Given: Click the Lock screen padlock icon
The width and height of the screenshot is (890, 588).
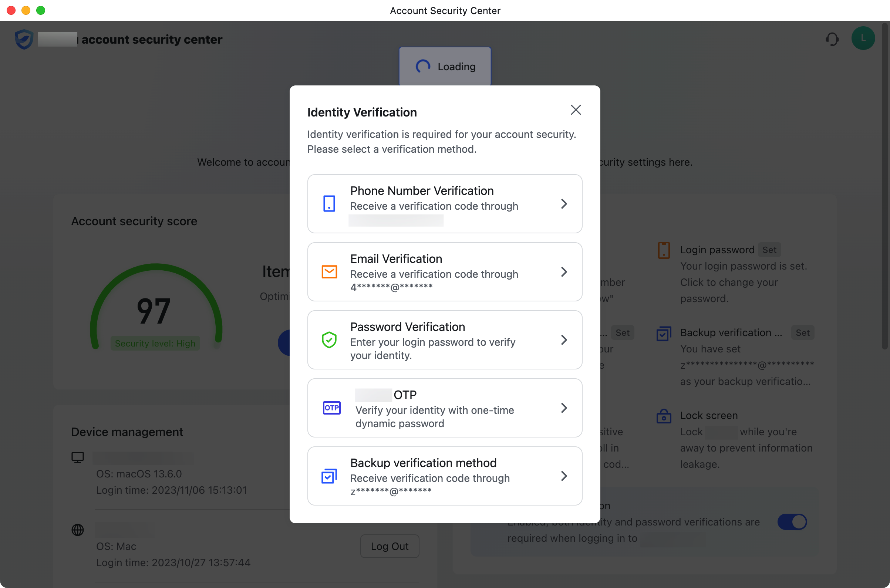Looking at the screenshot, I should click(x=664, y=416).
